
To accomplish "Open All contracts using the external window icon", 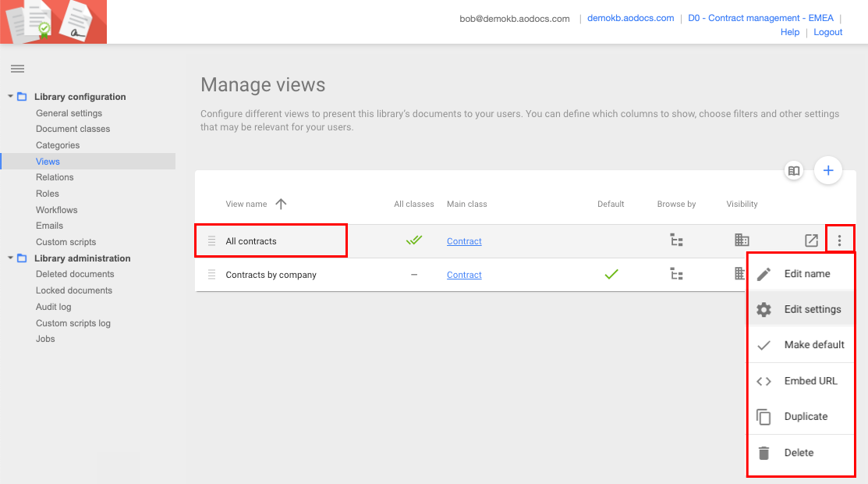I will (x=810, y=240).
